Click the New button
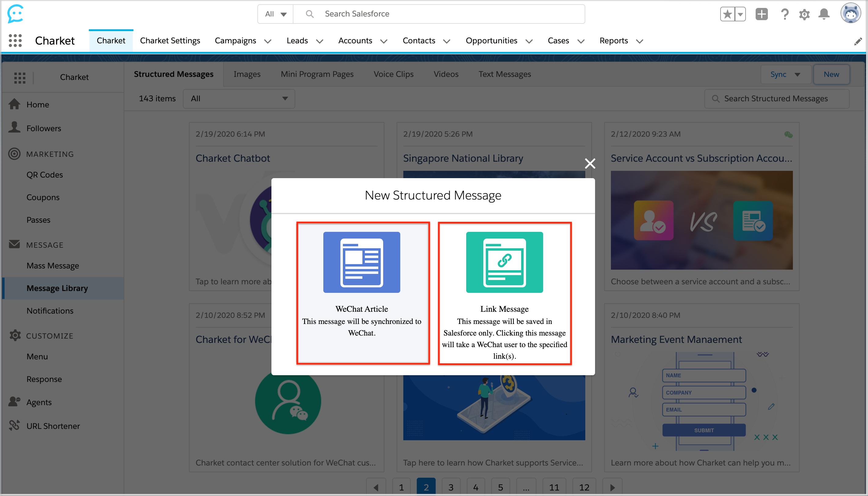 pyautogui.click(x=831, y=74)
